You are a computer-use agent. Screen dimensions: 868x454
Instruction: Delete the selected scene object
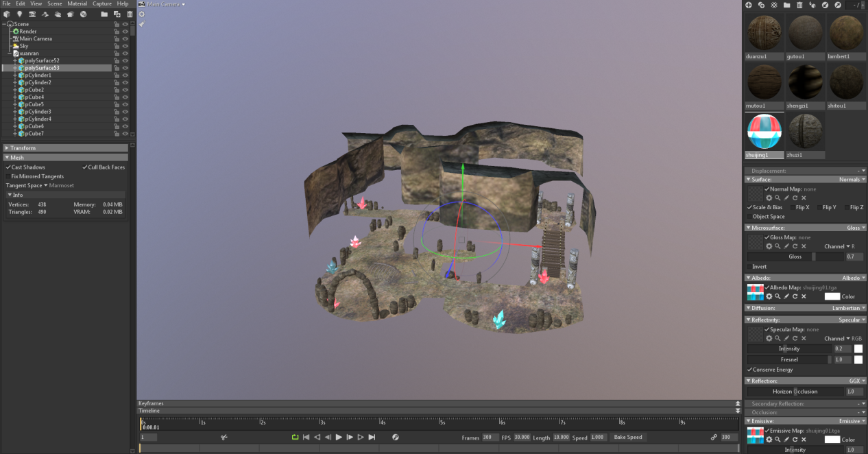[130, 14]
